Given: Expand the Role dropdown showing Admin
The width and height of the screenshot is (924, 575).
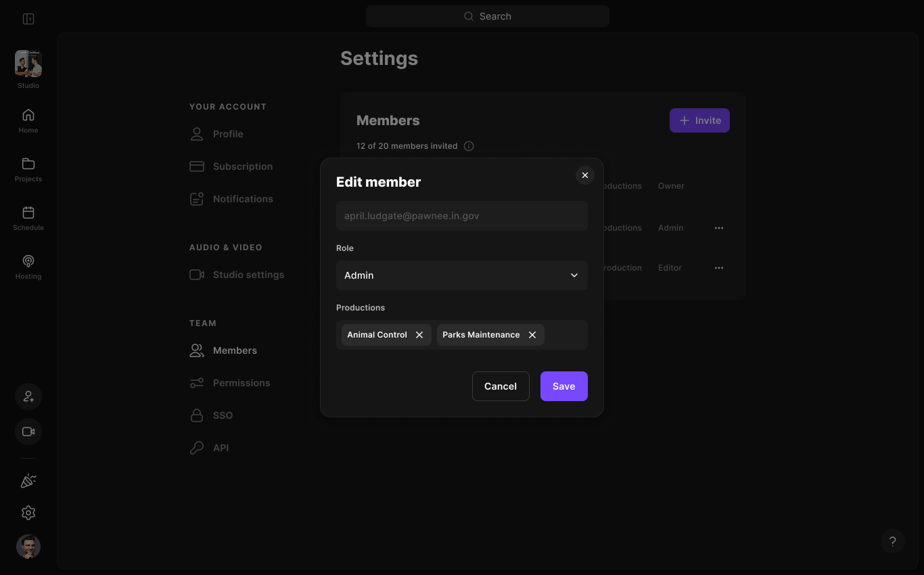Looking at the screenshot, I should (x=461, y=275).
